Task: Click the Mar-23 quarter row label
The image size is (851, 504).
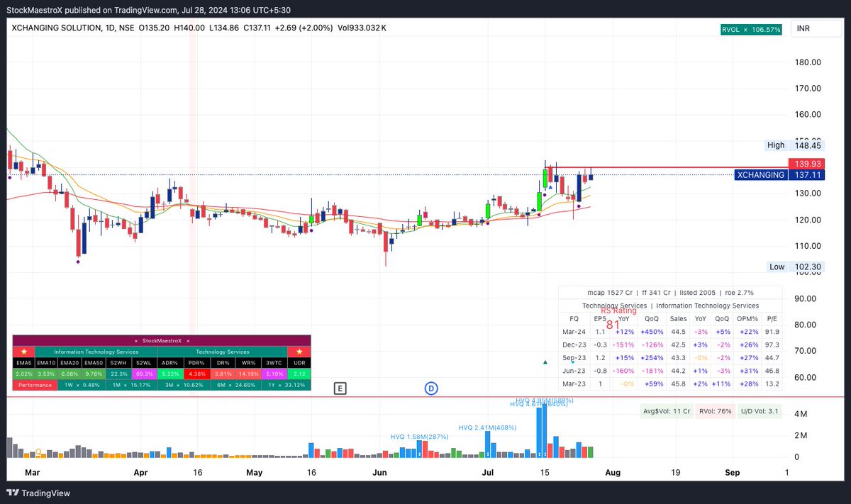Action: (x=574, y=383)
